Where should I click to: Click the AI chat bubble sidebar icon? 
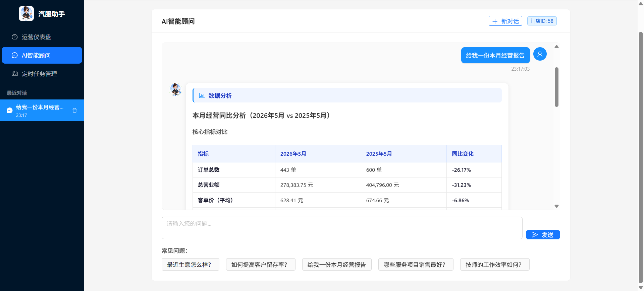(x=15, y=55)
